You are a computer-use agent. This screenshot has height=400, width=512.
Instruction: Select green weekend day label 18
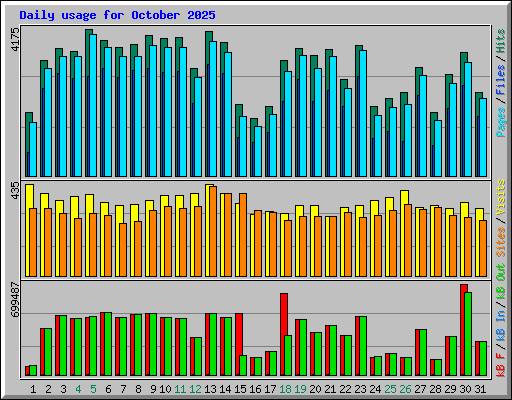coord(285,389)
